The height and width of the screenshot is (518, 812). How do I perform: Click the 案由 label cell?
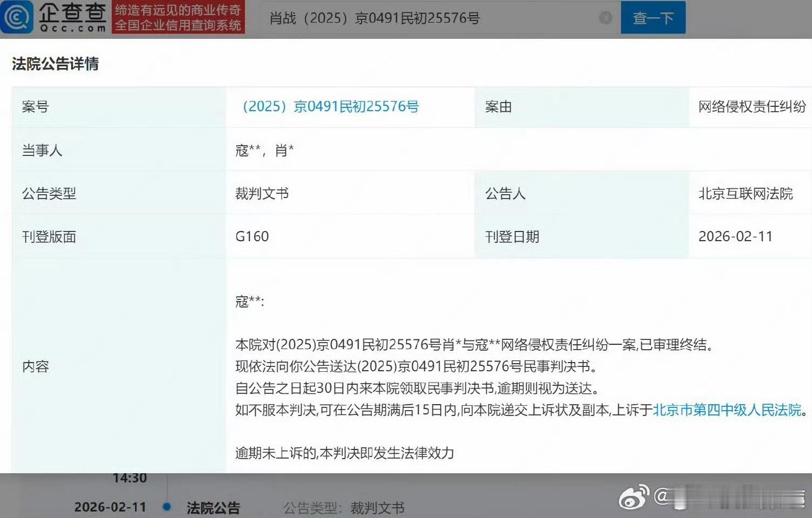pyautogui.click(x=581, y=107)
